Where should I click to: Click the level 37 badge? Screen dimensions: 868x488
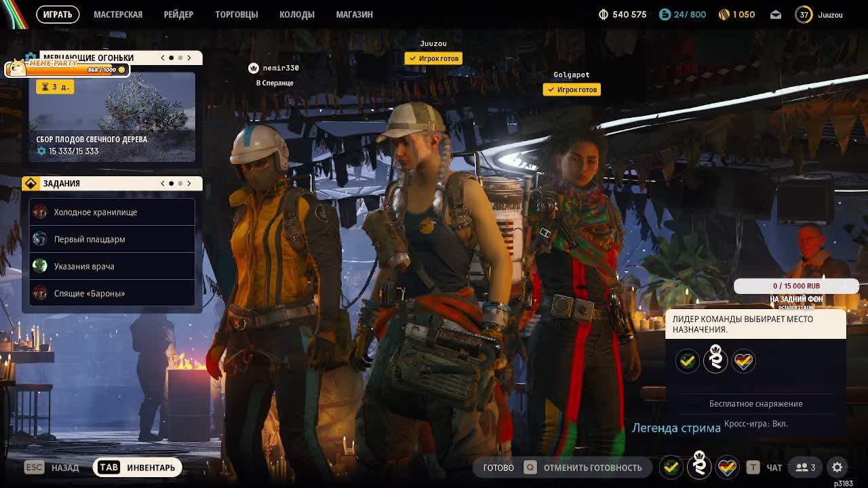coord(804,14)
